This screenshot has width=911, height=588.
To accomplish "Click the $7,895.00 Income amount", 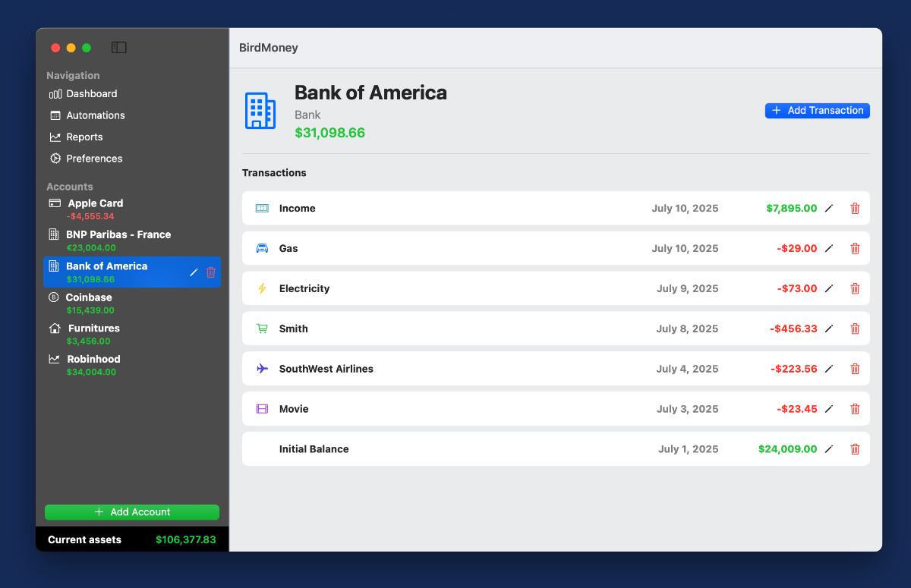I will (x=792, y=208).
